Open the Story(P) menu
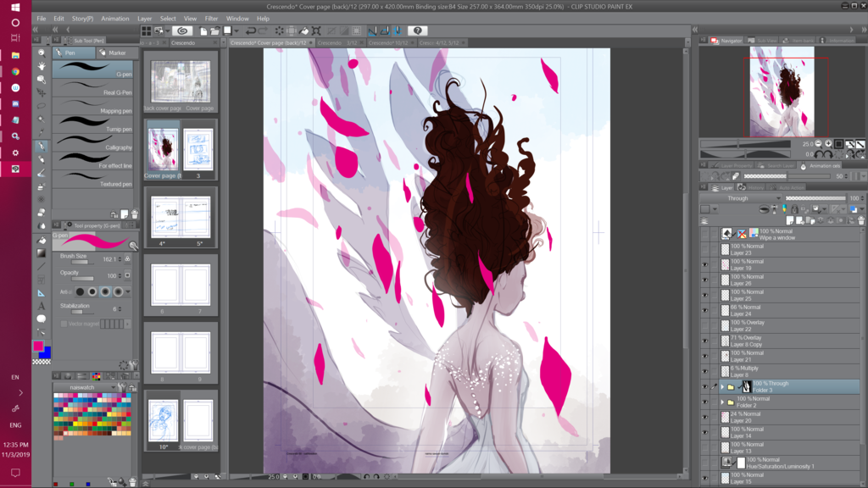 point(82,19)
